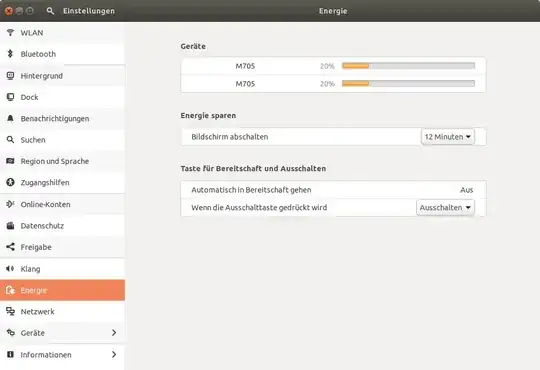Screen dimensions: 540x370
Task: Click the Datenschutz privacy icon
Action: tap(10, 226)
